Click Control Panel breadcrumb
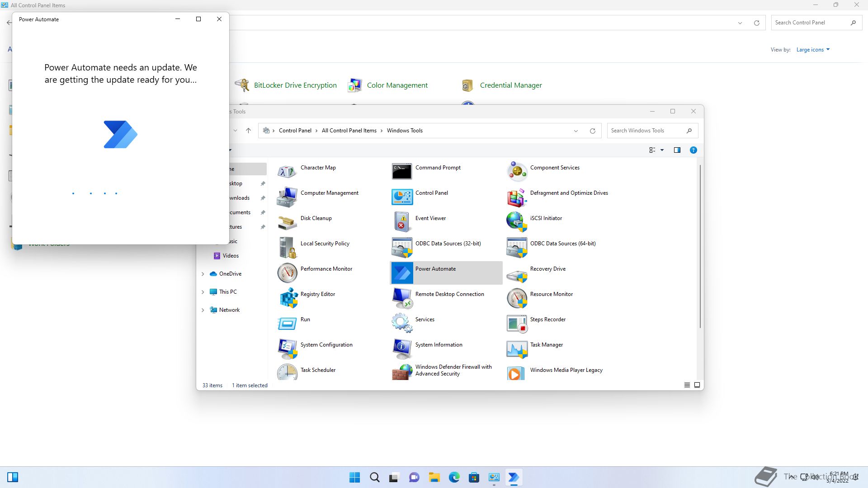Screen dimensions: 868x488 click(295, 131)
